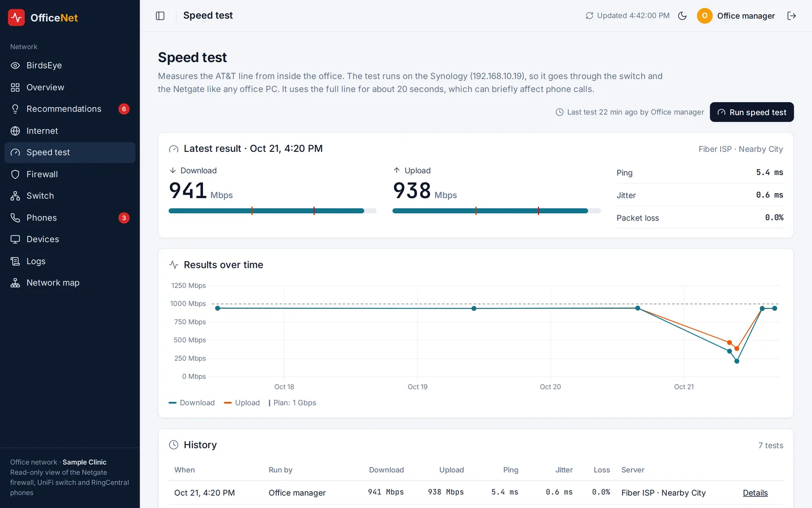
Task: Click the '7 tests' count text
Action: click(x=770, y=446)
